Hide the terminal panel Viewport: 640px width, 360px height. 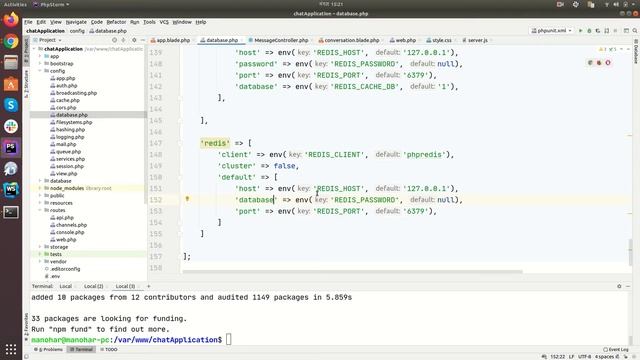coord(628,286)
